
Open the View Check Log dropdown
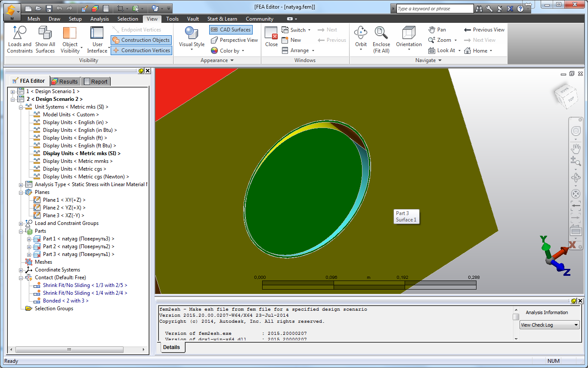[x=550, y=325]
